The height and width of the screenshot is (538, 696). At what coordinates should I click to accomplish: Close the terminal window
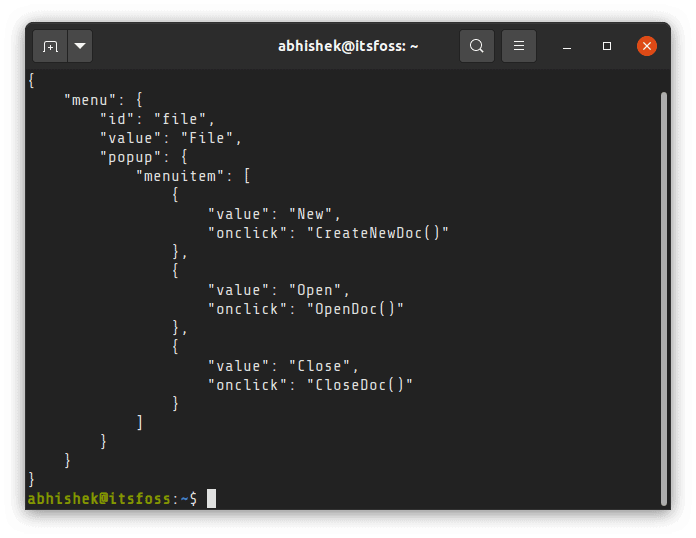point(647,46)
